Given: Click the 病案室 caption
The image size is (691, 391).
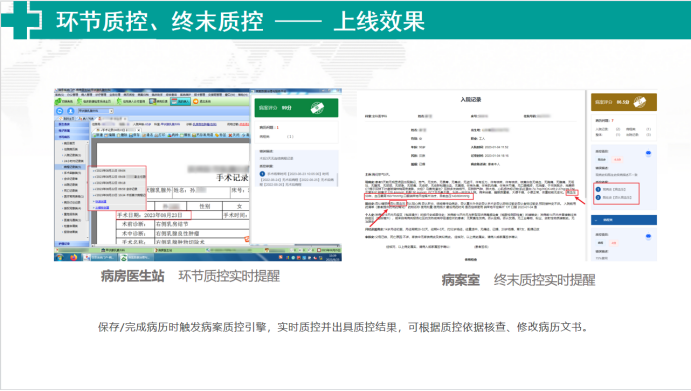Looking at the screenshot, I should click(x=461, y=280).
